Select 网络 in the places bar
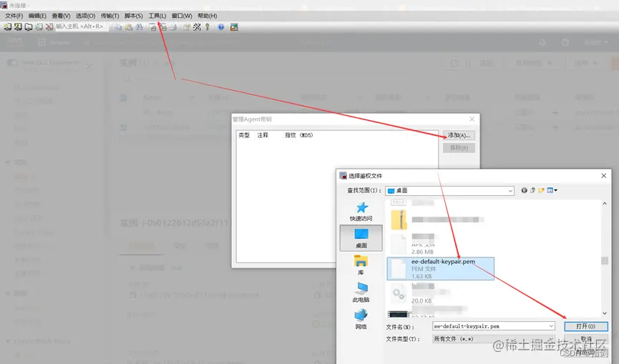The image size is (619, 364). [x=361, y=319]
